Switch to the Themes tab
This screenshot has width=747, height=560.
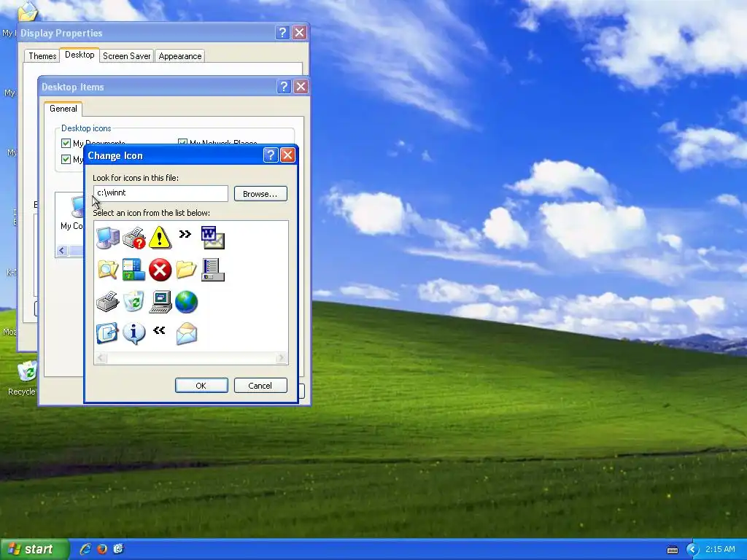(42, 55)
